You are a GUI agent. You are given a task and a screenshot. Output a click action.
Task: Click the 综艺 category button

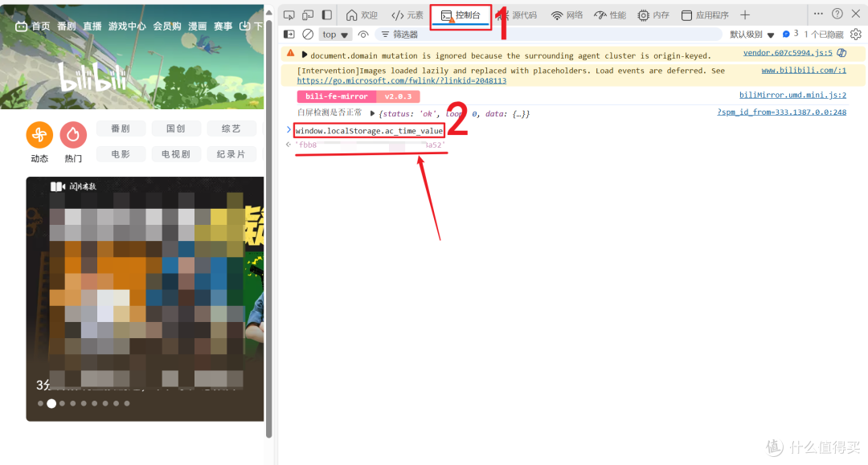pos(231,128)
